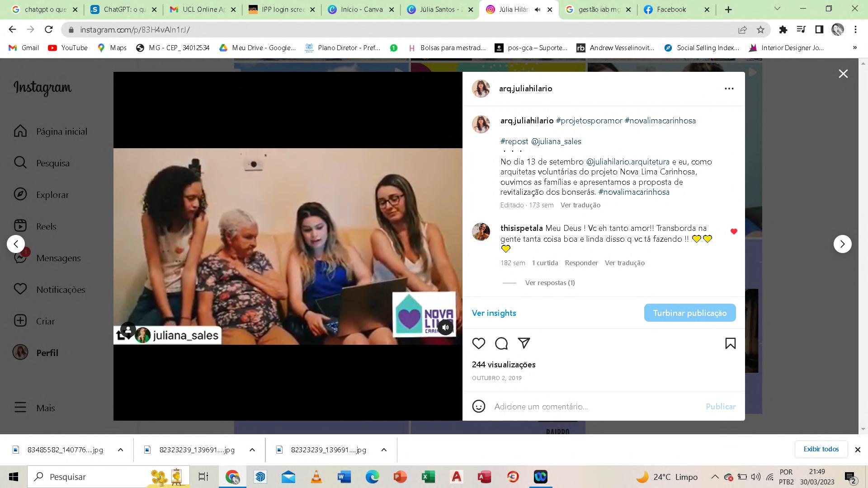Switch to the Facebook browser tab

(671, 9)
